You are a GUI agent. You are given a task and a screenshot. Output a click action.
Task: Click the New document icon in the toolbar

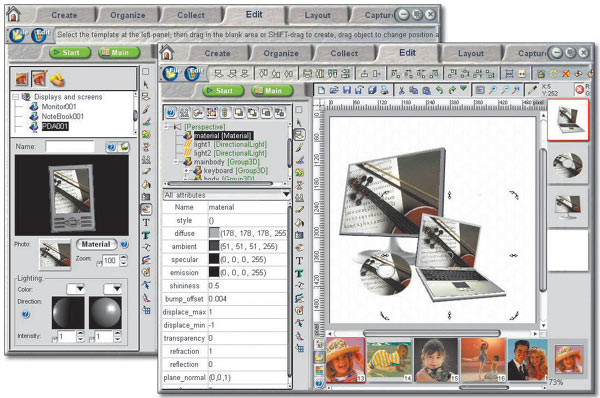321,90
